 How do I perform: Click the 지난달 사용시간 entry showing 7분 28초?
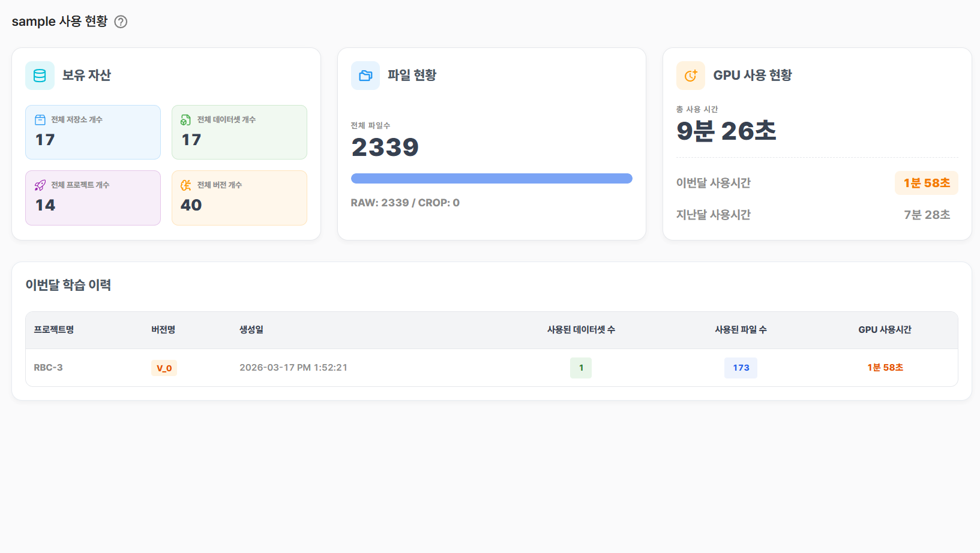927,214
